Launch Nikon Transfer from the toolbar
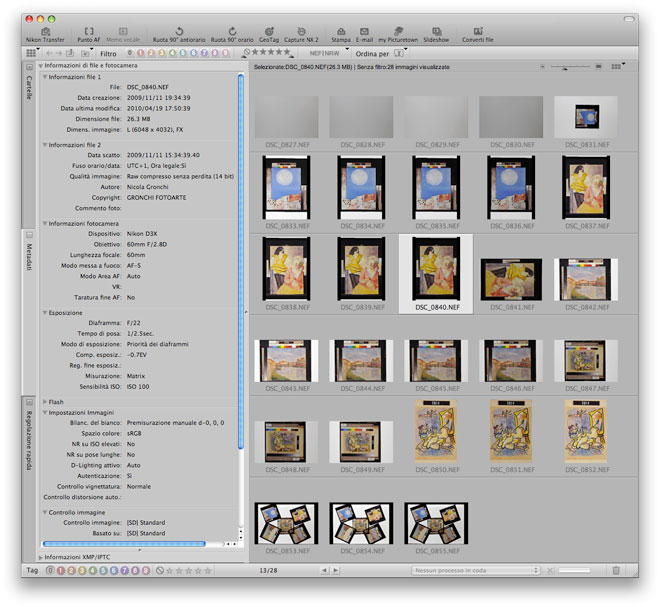 pos(45,35)
